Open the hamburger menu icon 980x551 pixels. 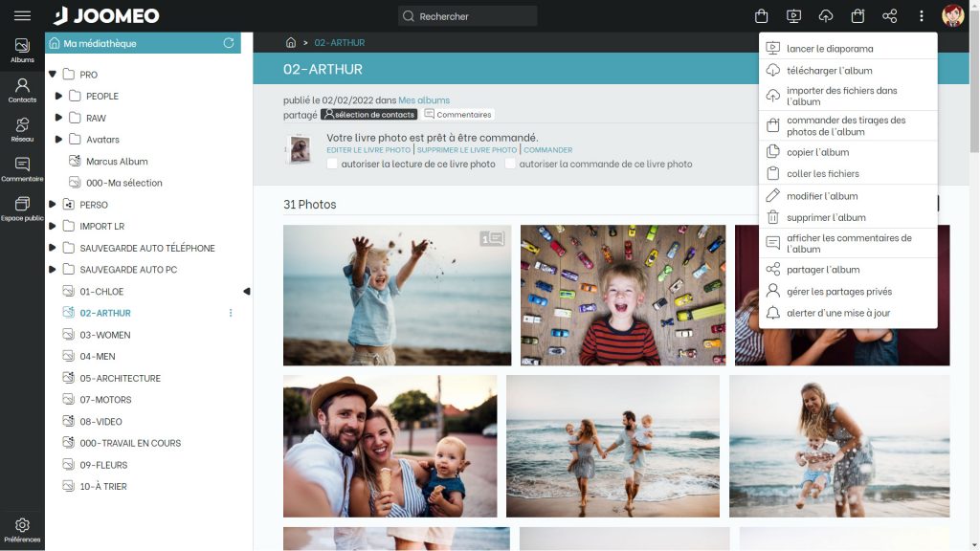[22, 16]
